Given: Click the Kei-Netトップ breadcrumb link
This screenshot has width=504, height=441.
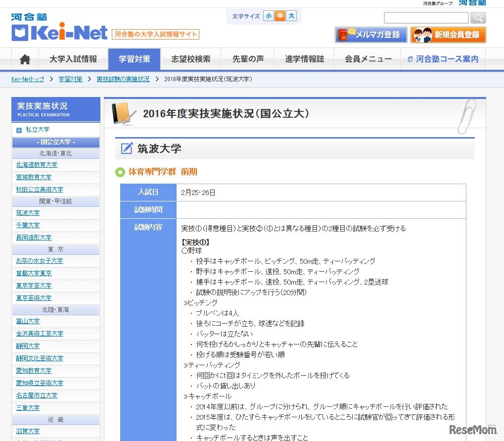Looking at the screenshot, I should point(27,79).
